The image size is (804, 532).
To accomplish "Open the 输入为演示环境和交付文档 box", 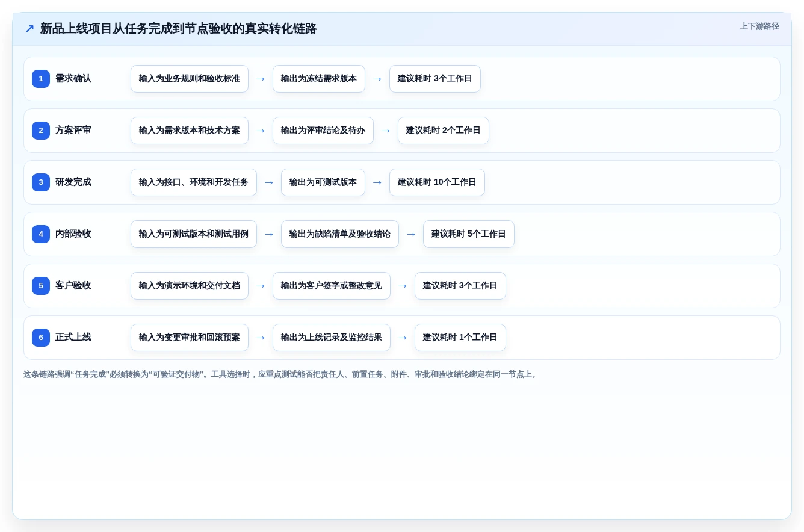I will [x=190, y=286].
